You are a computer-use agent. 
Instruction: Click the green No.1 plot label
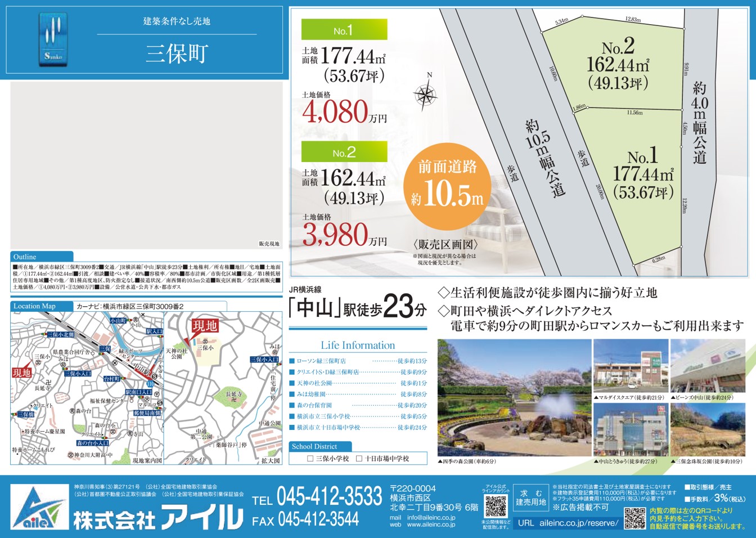click(344, 30)
